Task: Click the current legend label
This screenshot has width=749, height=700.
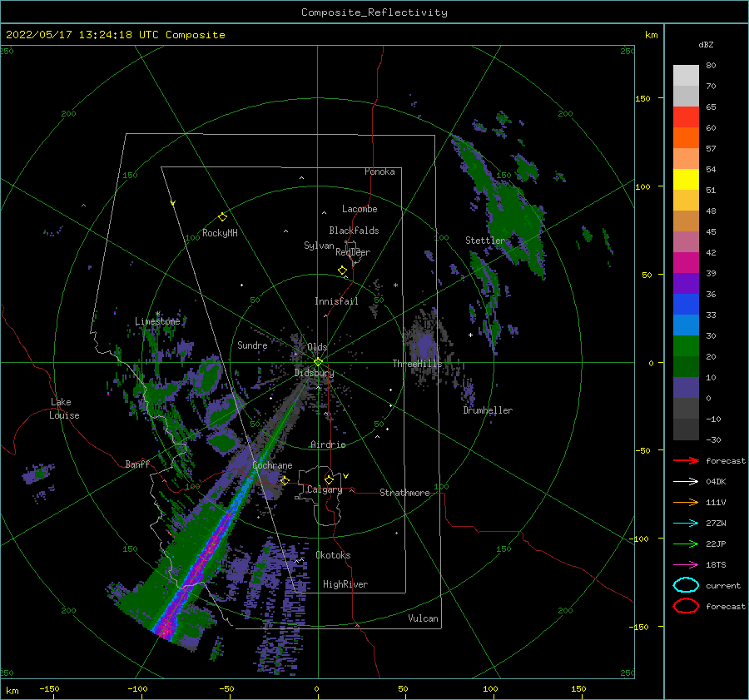Action: pyautogui.click(x=723, y=585)
